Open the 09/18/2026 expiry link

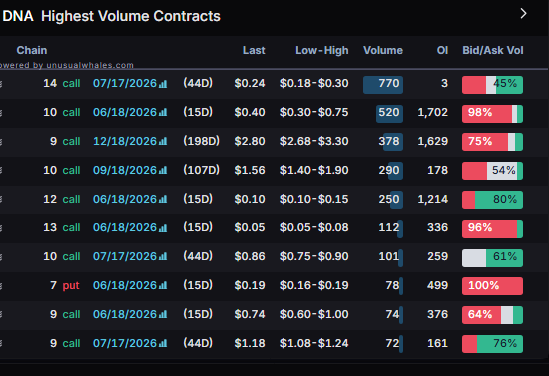tap(125, 170)
